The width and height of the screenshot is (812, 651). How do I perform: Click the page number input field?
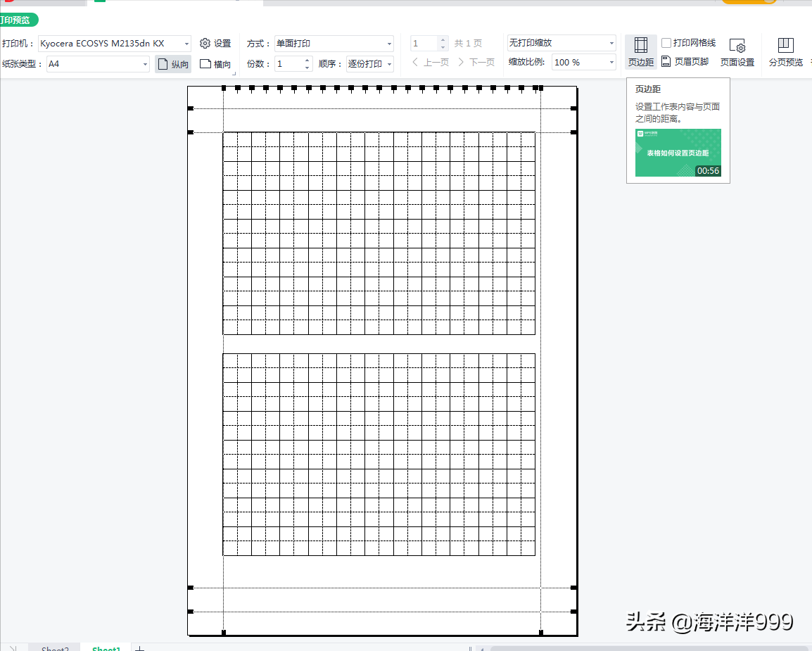(424, 44)
